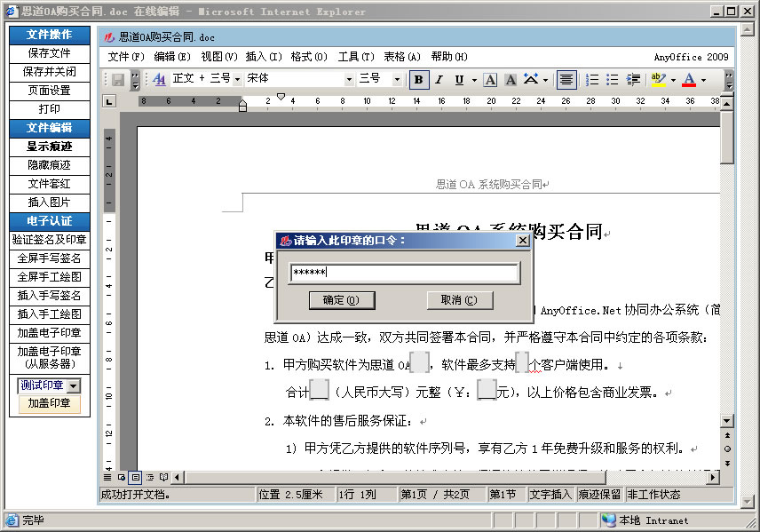760x532 pixels.
Task: Apply character border icon
Action: [490, 80]
